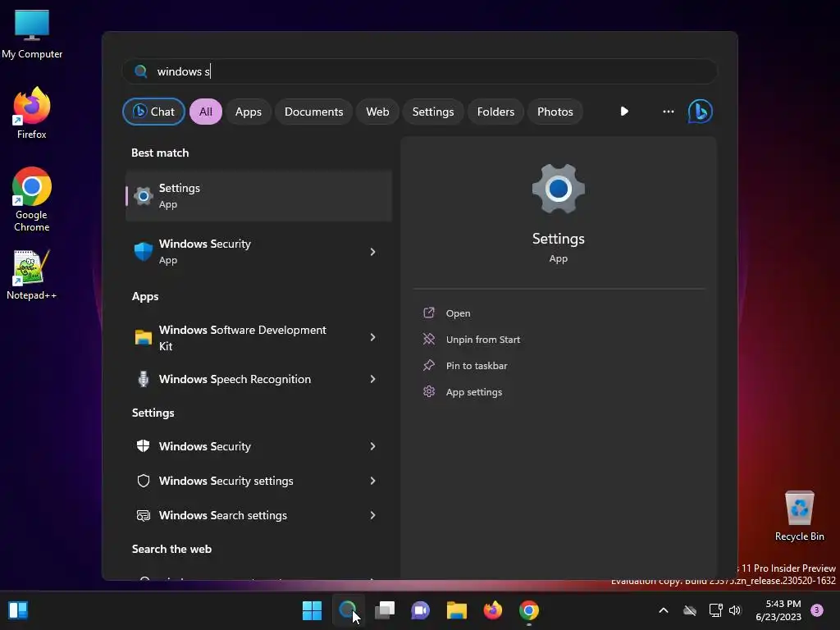Click the large Settings gear icon in preview pane
This screenshot has width=840, height=630.
coord(558,189)
